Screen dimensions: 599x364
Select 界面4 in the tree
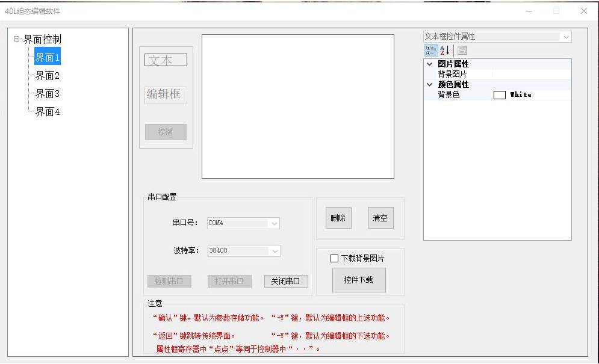pyautogui.click(x=48, y=112)
